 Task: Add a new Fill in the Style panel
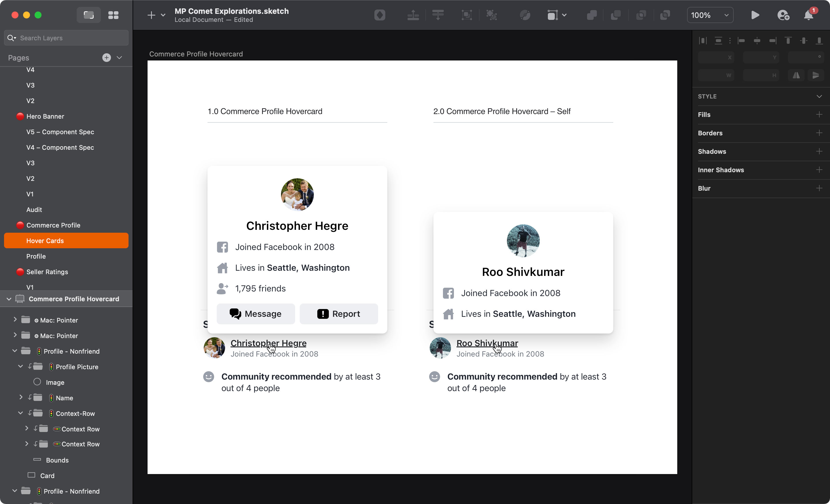point(820,114)
